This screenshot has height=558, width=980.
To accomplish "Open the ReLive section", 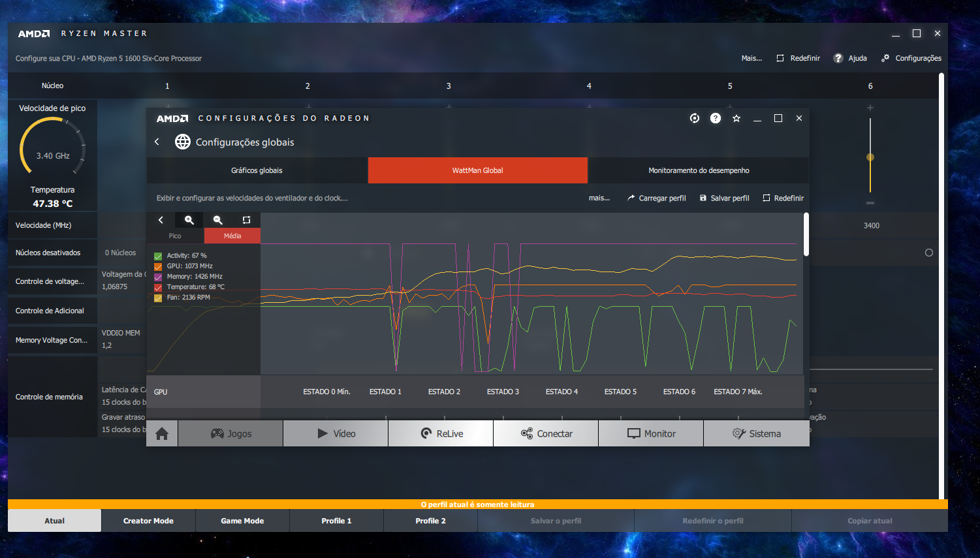I will [x=441, y=433].
